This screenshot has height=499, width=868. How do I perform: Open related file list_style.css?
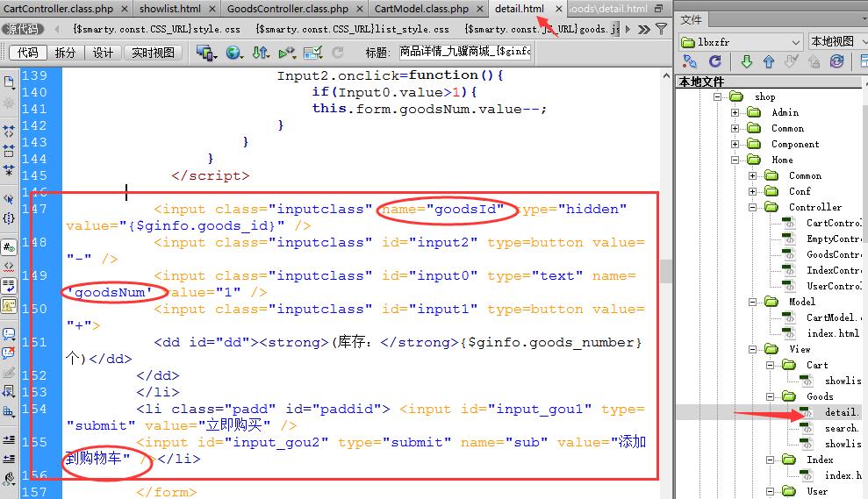click(x=352, y=29)
